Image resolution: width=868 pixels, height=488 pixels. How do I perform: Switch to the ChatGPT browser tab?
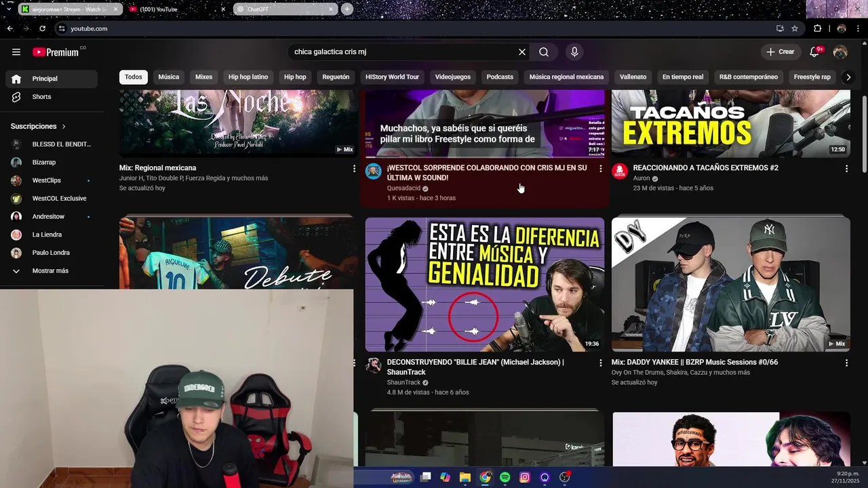point(285,9)
